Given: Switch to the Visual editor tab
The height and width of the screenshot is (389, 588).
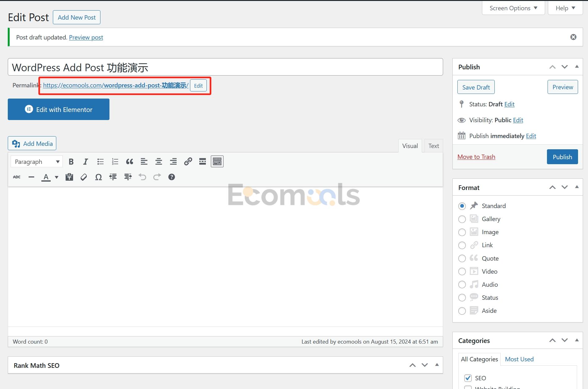Looking at the screenshot, I should coord(410,146).
